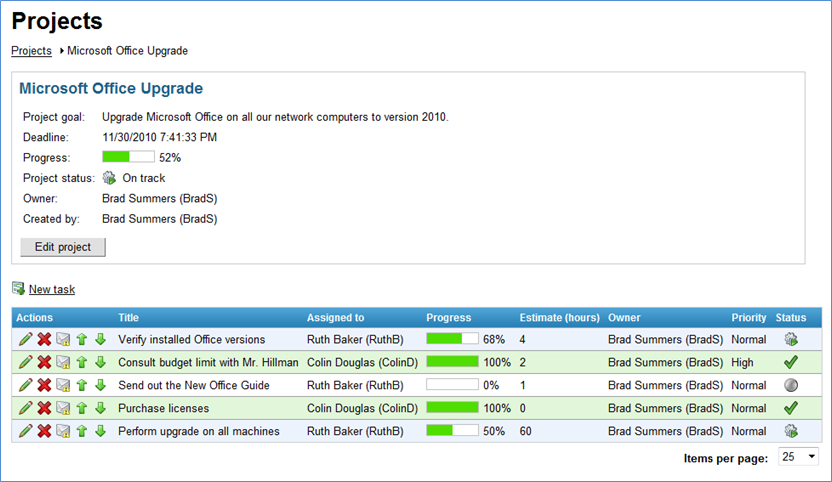832x482 pixels.
Task: Move Verify installed Office versions task down
Action: click(x=100, y=339)
